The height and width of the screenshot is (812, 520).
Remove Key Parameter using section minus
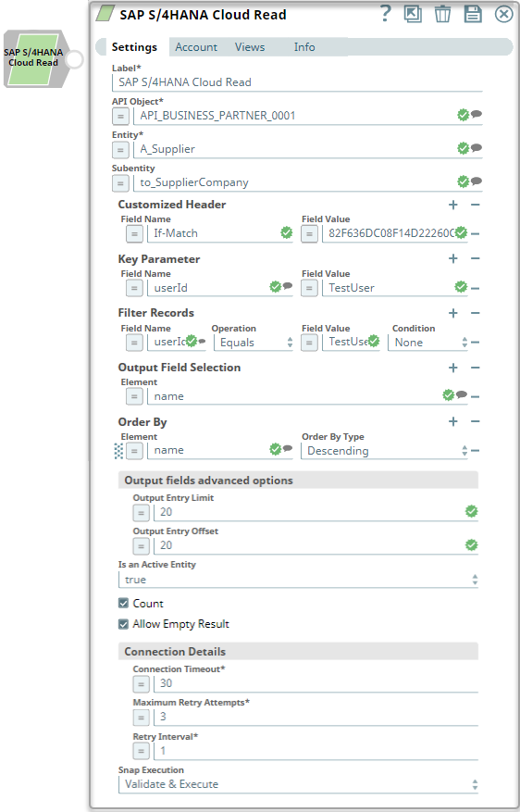tap(475, 258)
